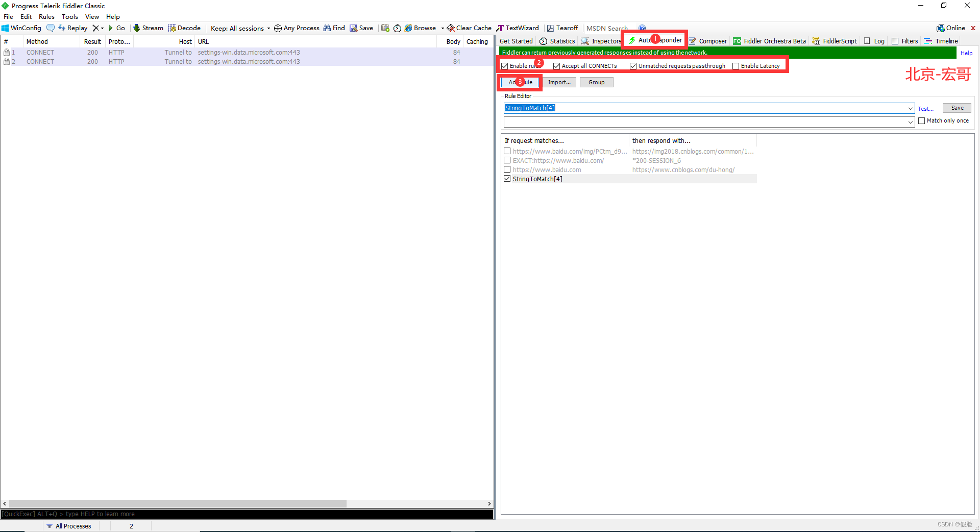This screenshot has height=532, width=980.
Task: Click the timer clock icon
Action: pos(397,28)
